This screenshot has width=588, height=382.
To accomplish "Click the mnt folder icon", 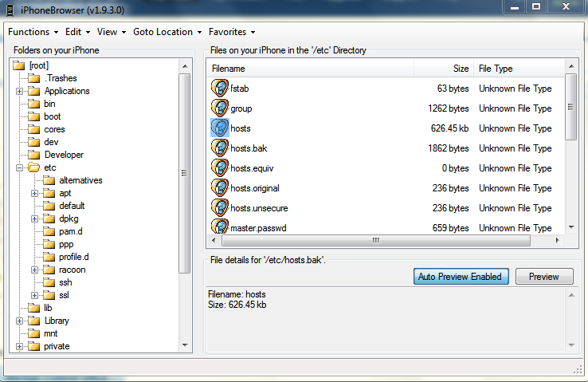I will pos(34,333).
